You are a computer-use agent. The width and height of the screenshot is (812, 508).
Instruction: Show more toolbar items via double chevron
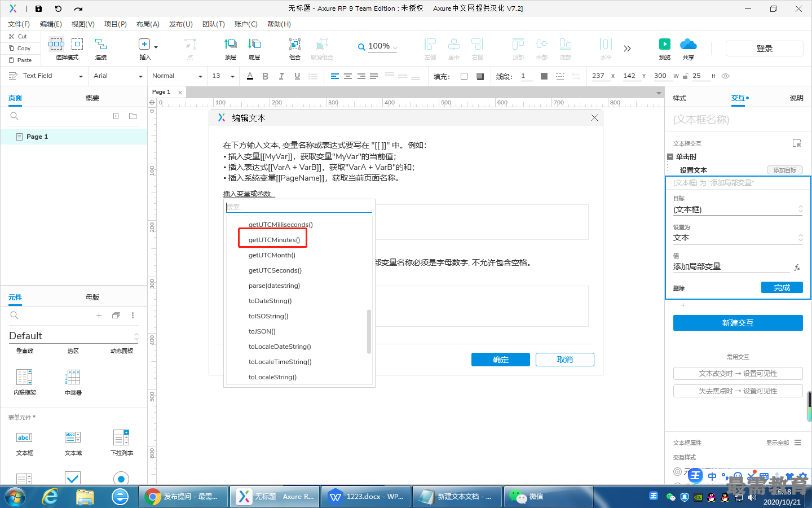pos(627,49)
